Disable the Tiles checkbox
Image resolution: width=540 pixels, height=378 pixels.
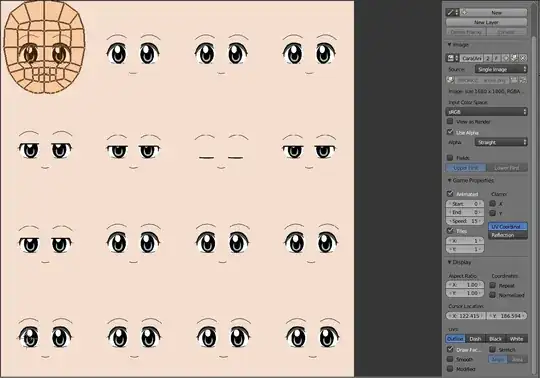[x=450, y=231]
